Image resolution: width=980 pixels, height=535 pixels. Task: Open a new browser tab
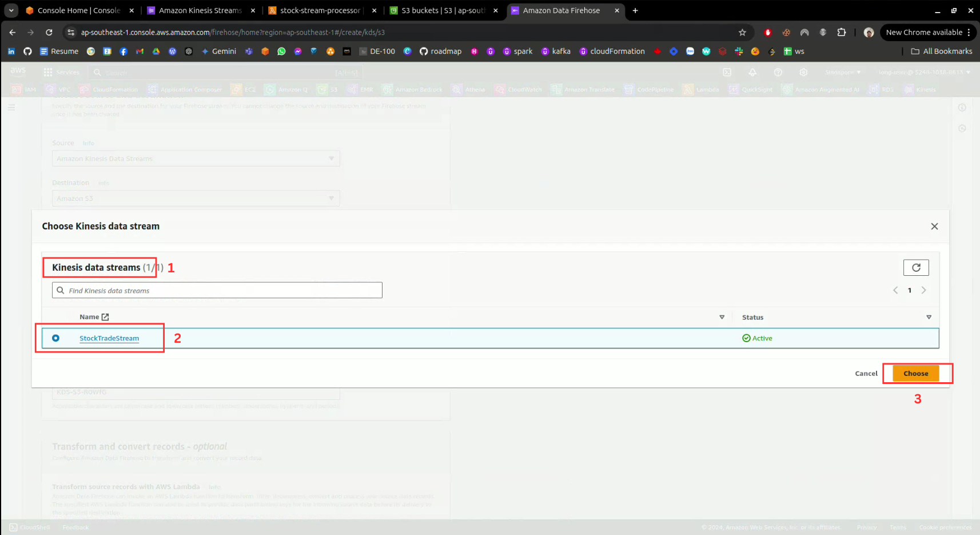(635, 10)
